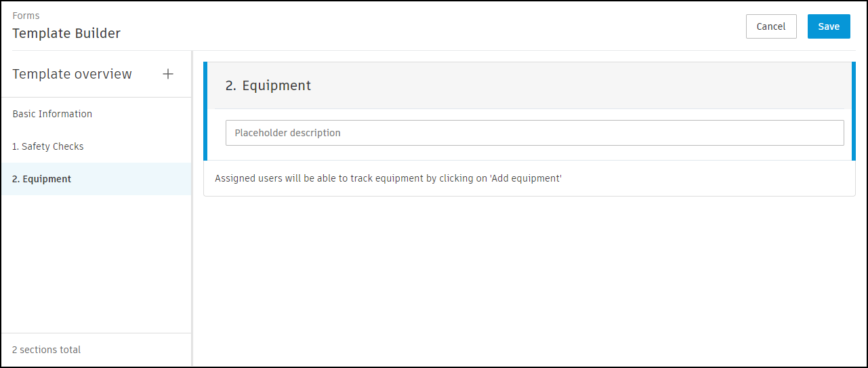Click the Template Builder page title
Screen dimensions: 868x368
pos(66,33)
